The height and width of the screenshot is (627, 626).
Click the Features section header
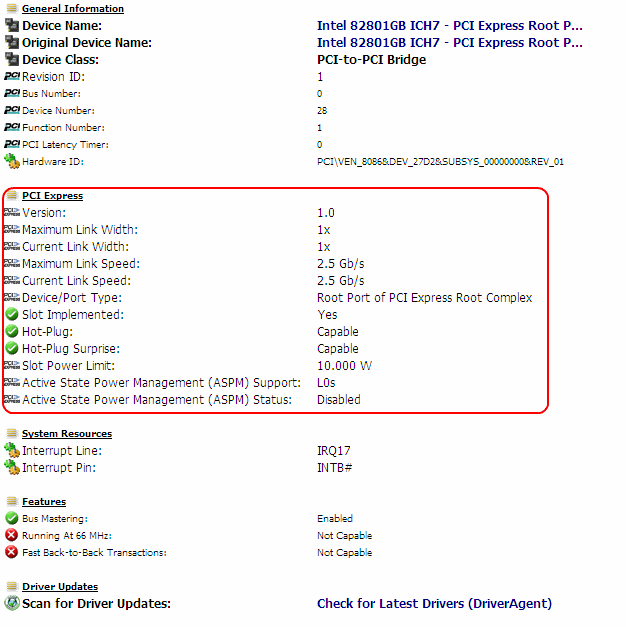[44, 501]
